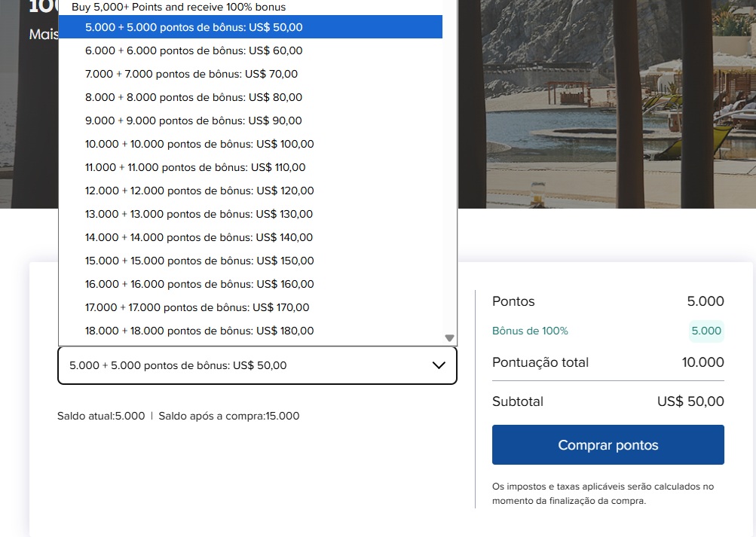This screenshot has width=756, height=537.
Task: Pick 11.000 + 11.000 points for US$ 110,00
Action: pyautogui.click(x=195, y=167)
